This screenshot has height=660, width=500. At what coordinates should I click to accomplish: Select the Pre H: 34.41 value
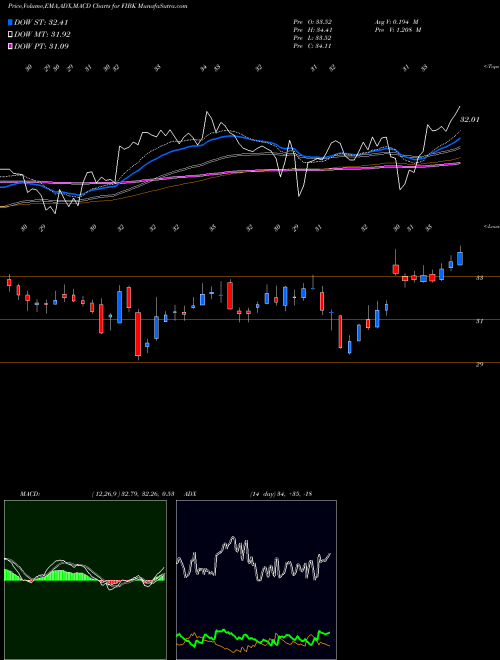coord(312,30)
